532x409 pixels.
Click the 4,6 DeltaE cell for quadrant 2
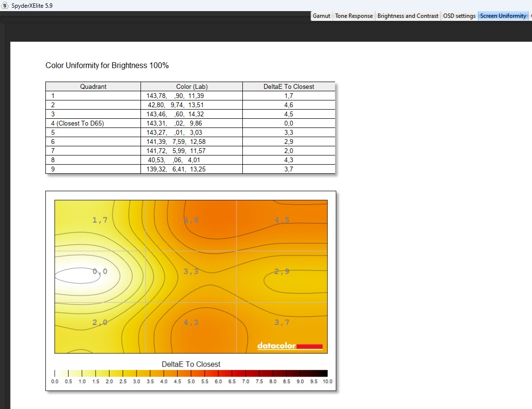[x=289, y=105]
